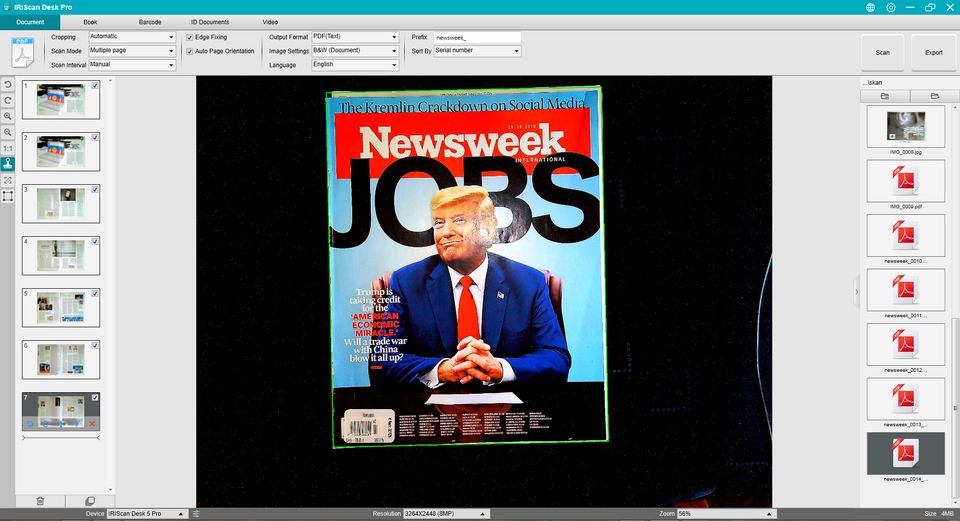Open the Sort By dropdown
This screenshot has width=960, height=521.
coord(478,51)
